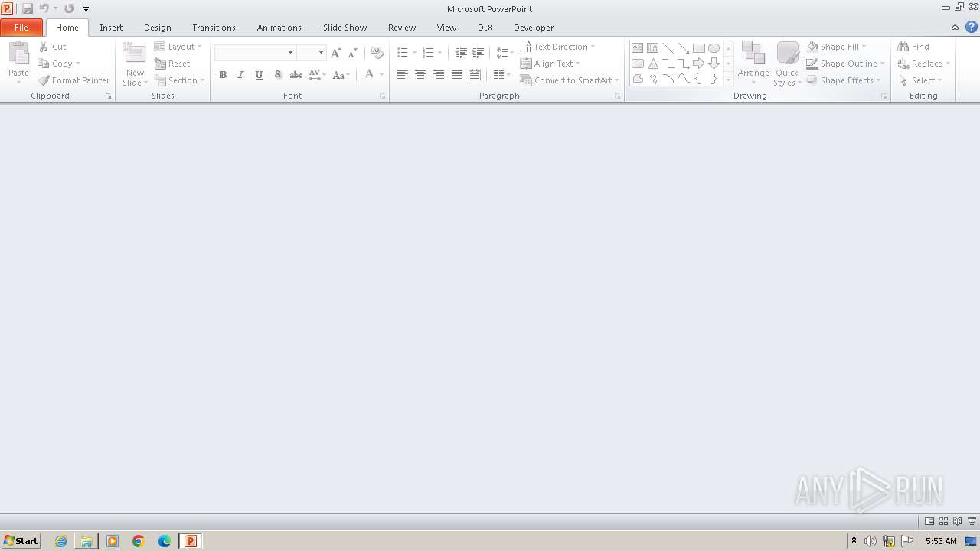Click the Copy button
Image resolution: width=980 pixels, height=551 pixels.
59,64
